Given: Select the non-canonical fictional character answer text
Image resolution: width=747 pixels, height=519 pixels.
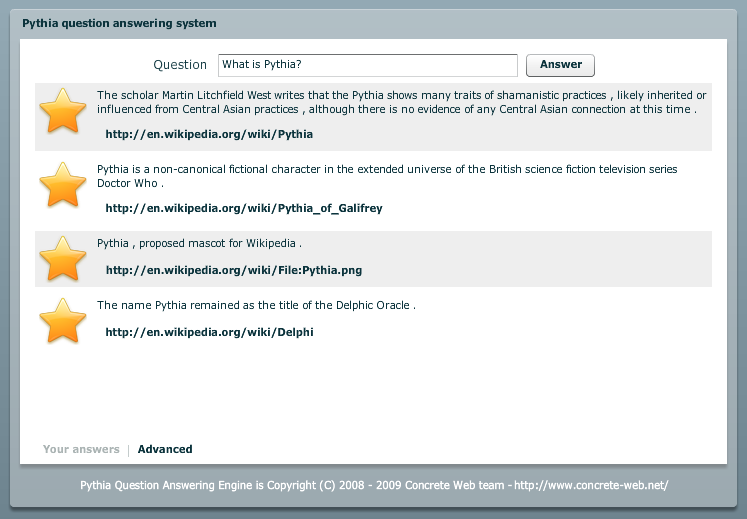Looking at the screenshot, I should tap(387, 176).
